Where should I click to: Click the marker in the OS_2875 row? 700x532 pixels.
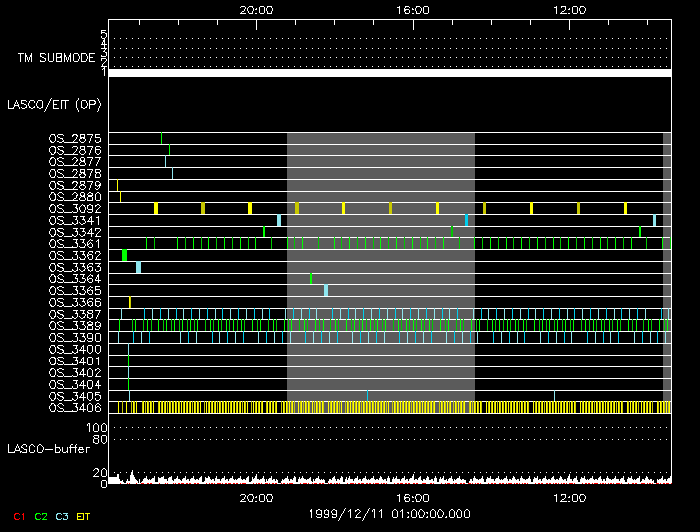[x=162, y=138]
